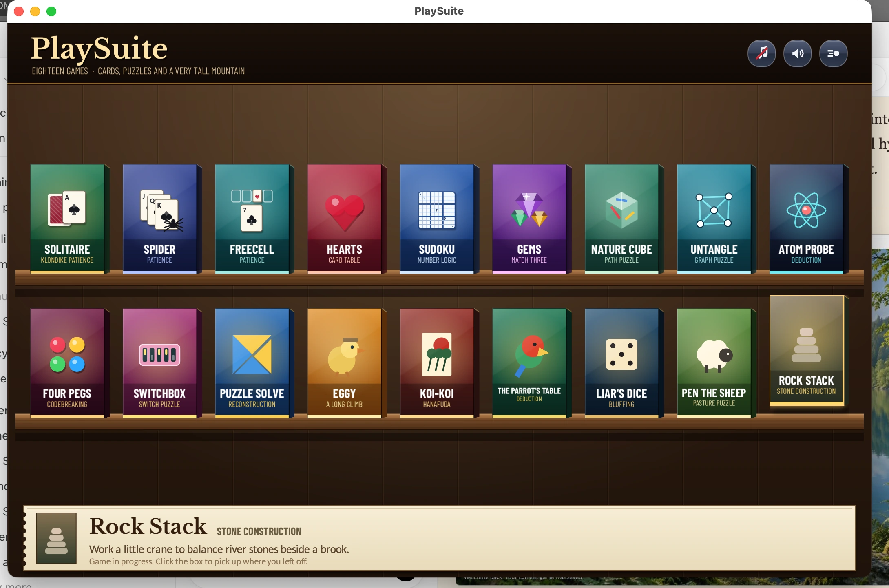Viewport: 889px width, 588px height.
Task: Minimize the PlaySuite window
Action: coord(35,11)
